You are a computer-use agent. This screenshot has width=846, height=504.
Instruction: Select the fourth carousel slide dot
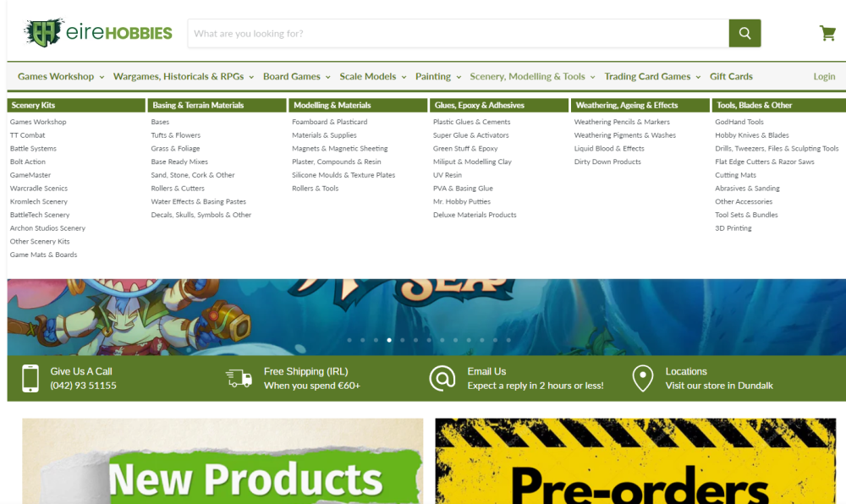click(x=388, y=340)
